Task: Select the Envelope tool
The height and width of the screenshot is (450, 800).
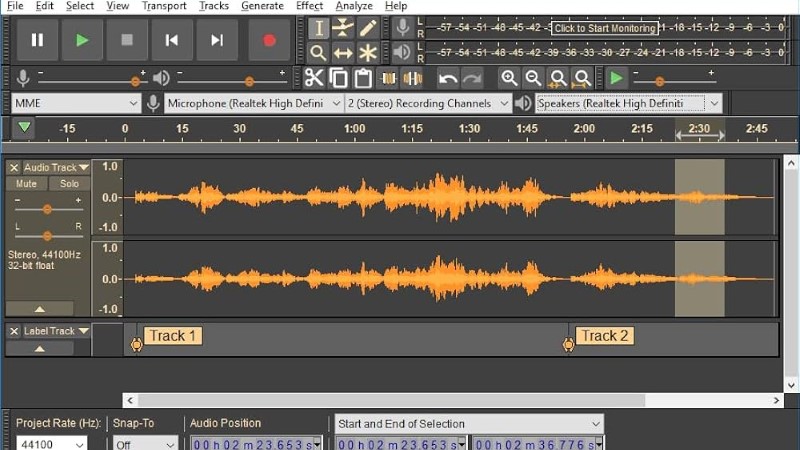Action: tap(343, 28)
